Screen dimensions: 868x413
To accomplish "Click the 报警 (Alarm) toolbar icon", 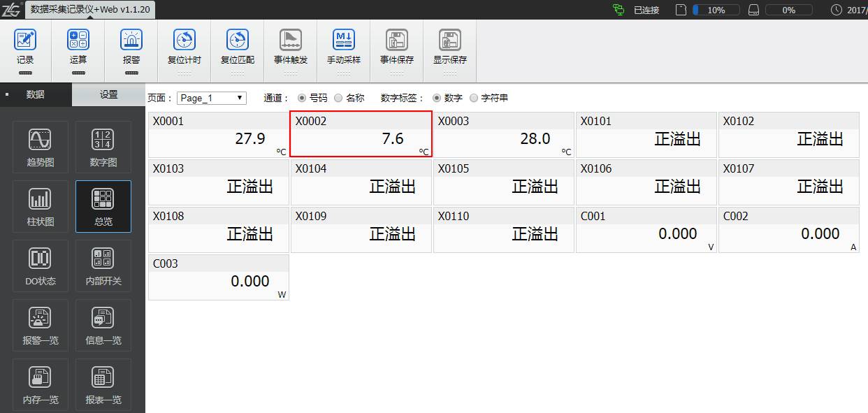I will click(131, 41).
